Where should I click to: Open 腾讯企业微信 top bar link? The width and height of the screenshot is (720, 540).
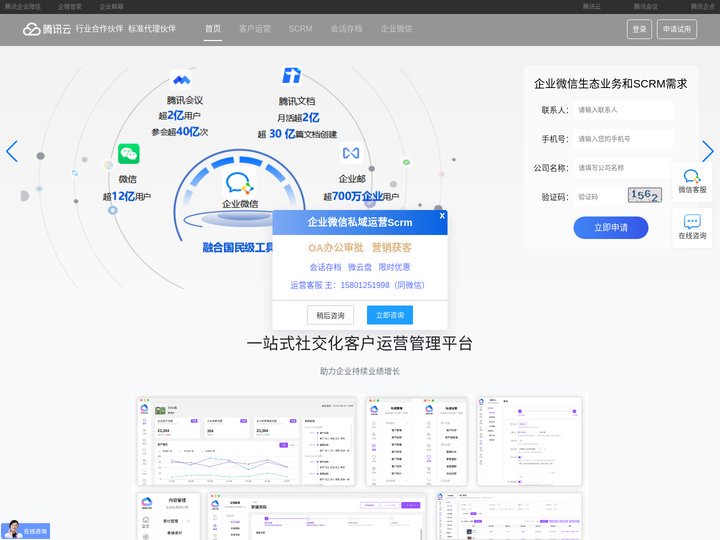tap(22, 6)
